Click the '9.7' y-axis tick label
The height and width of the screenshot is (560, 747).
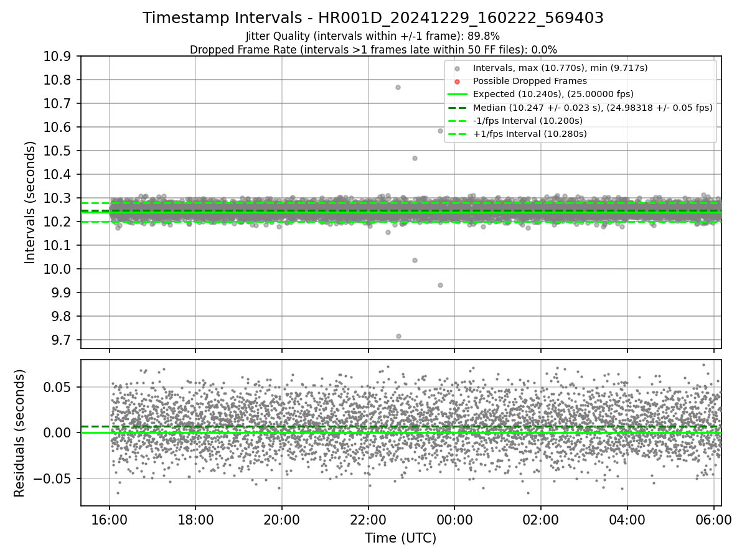click(62, 340)
